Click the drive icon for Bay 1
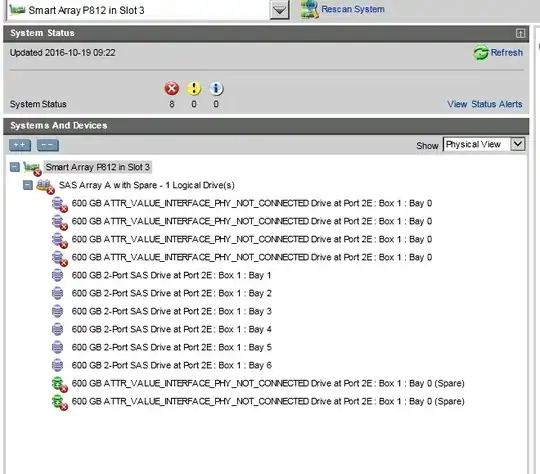Screen dimensions: 540x474 point(58,275)
